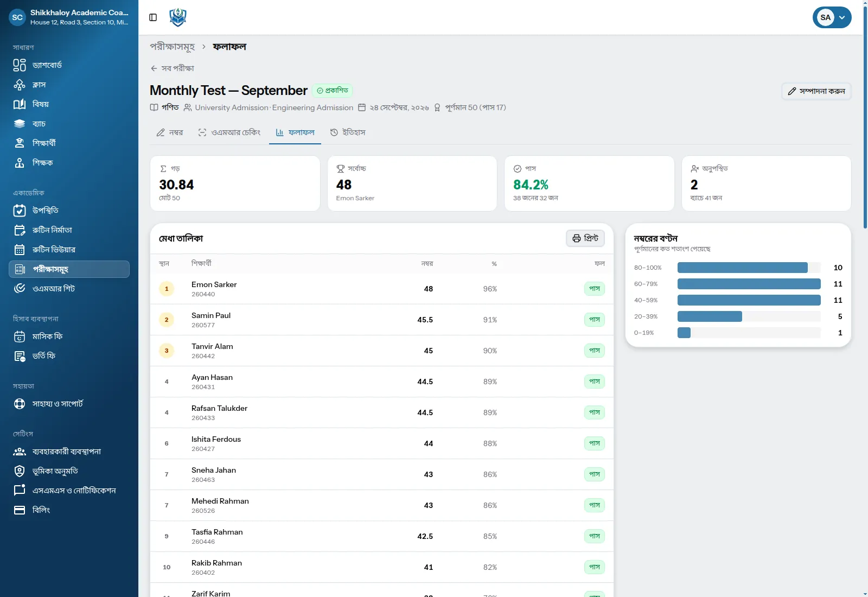Image resolution: width=868 pixels, height=597 pixels.
Task: Open the উপস্থিতি attendance icon
Action: tap(20, 211)
